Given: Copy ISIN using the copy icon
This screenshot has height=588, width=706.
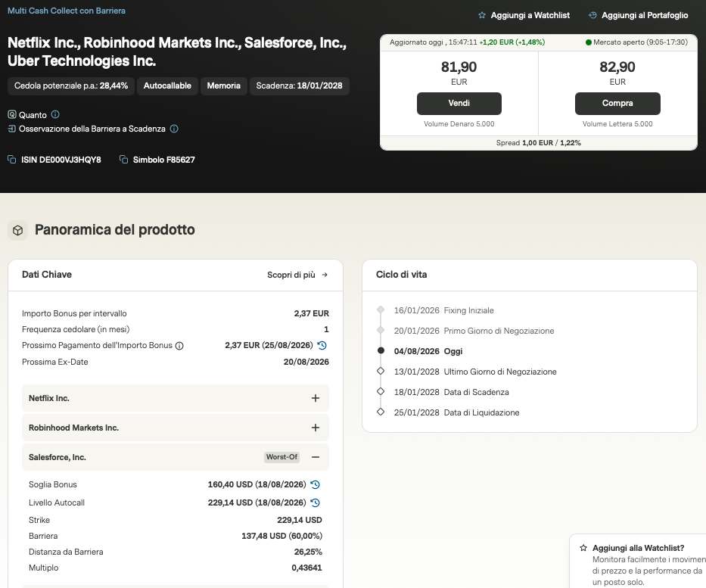Looking at the screenshot, I should (12, 160).
